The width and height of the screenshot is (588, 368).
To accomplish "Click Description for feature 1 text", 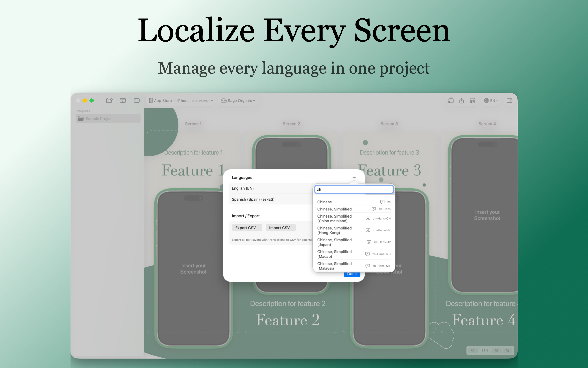I will (193, 153).
